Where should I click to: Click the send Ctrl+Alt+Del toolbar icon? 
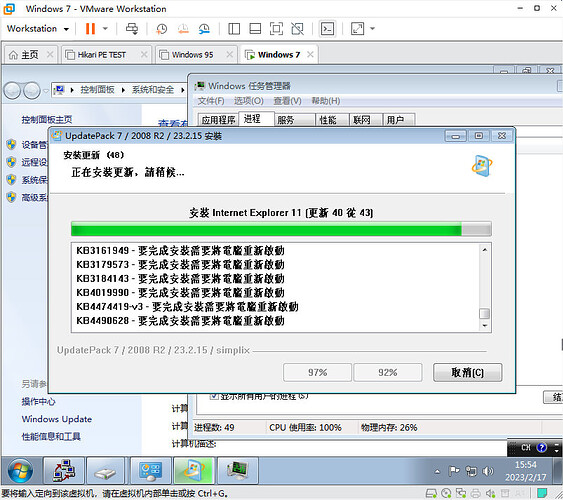[132, 28]
